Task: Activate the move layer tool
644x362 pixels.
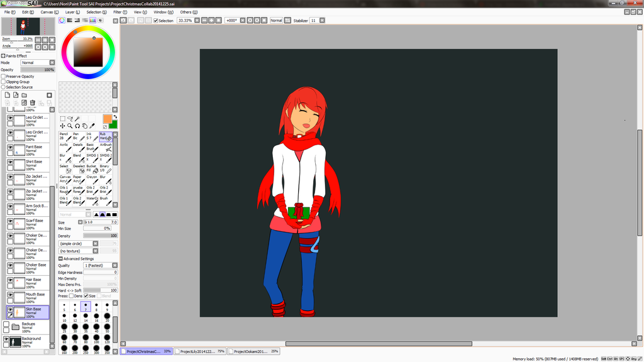Action: point(62,126)
